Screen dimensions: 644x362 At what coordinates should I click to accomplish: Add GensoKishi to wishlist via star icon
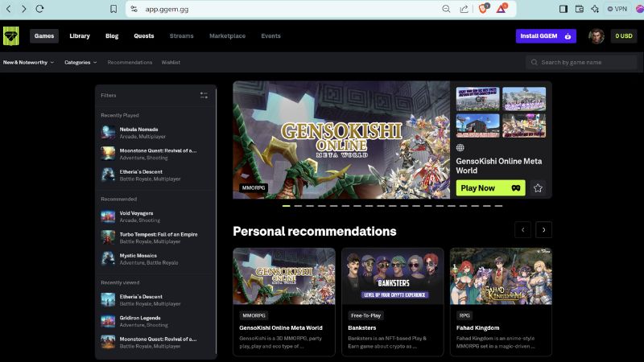pyautogui.click(x=538, y=188)
